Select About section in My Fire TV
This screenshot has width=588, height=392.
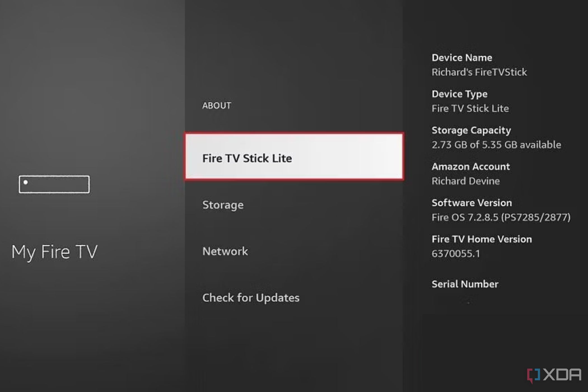tap(218, 105)
